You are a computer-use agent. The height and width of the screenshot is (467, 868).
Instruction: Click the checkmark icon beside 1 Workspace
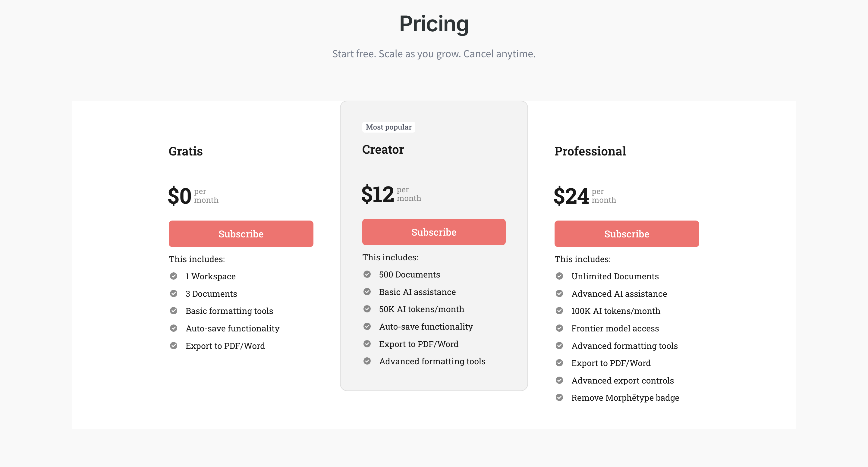pos(174,276)
